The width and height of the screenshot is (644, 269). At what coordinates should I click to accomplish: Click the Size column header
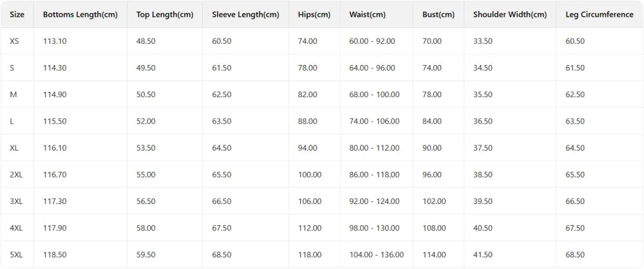pyautogui.click(x=17, y=14)
